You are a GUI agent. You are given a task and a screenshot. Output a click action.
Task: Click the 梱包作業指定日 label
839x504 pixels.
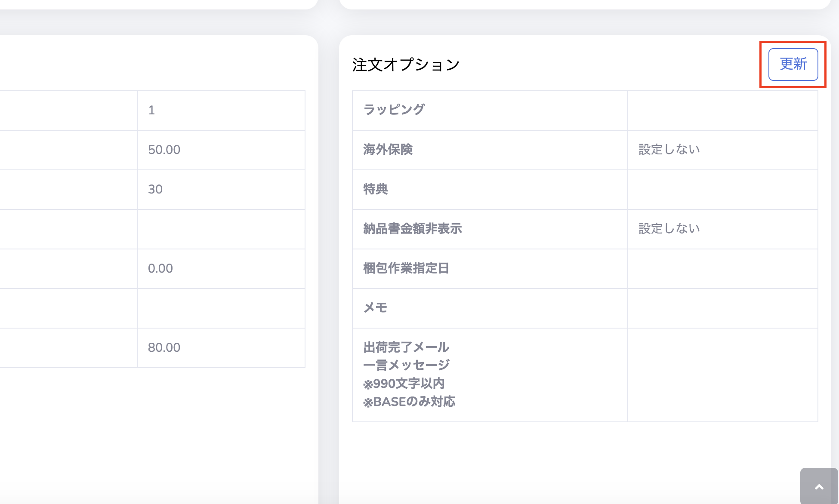(x=406, y=268)
